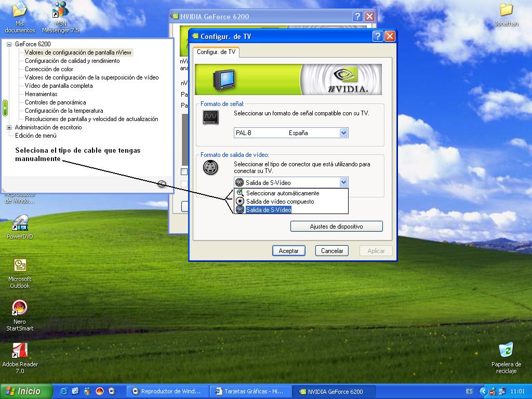Viewport: 532px width, 399px height.
Task: Open the Papelera de reciclaje icon
Action: [506, 351]
